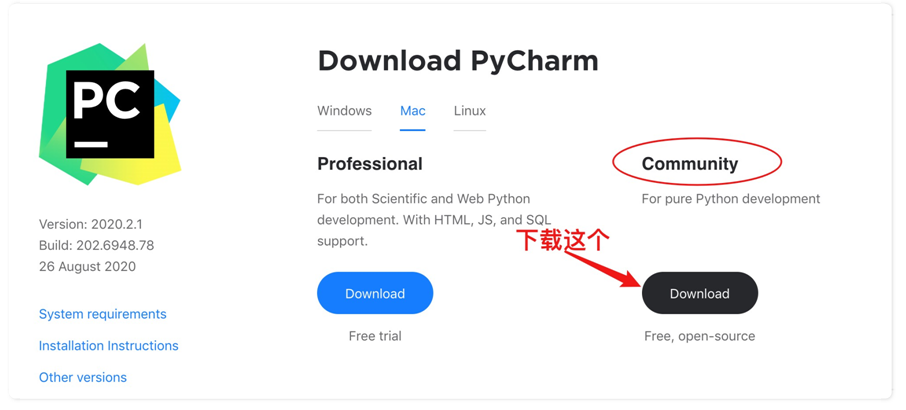Click the red-circled Community heading
This screenshot has width=906, height=410.
click(690, 164)
